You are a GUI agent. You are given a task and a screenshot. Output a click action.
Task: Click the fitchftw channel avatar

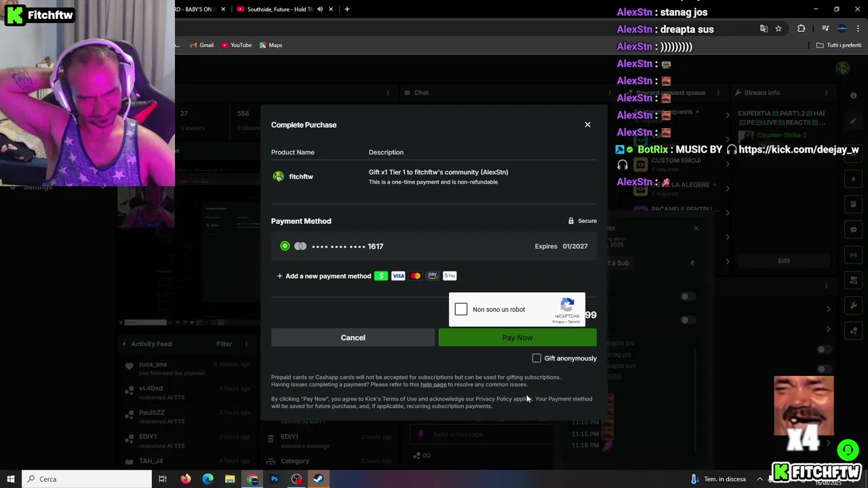coord(278,176)
